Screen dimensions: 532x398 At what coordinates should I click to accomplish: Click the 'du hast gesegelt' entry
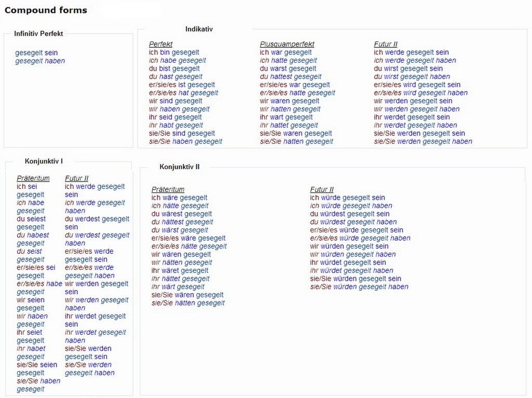point(176,77)
